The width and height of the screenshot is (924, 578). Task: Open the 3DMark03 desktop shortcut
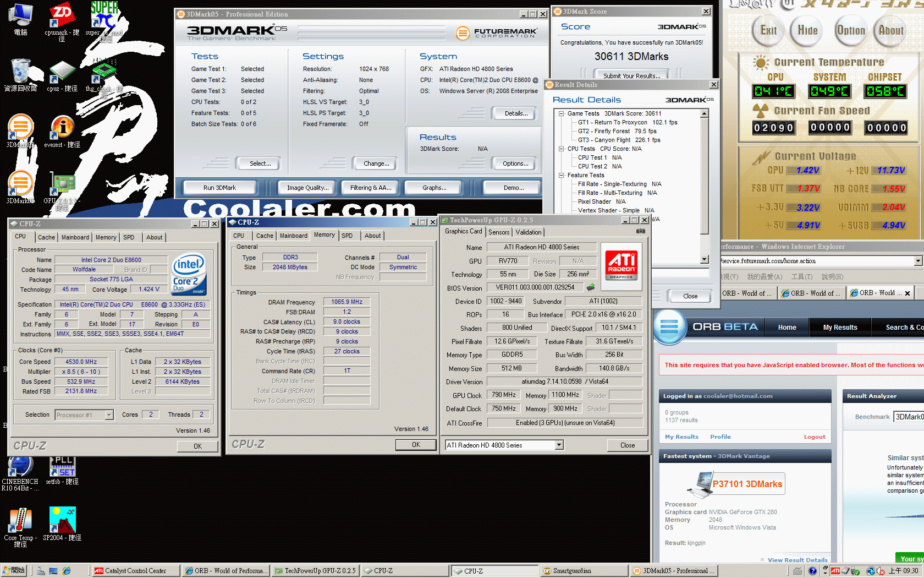tap(20, 131)
